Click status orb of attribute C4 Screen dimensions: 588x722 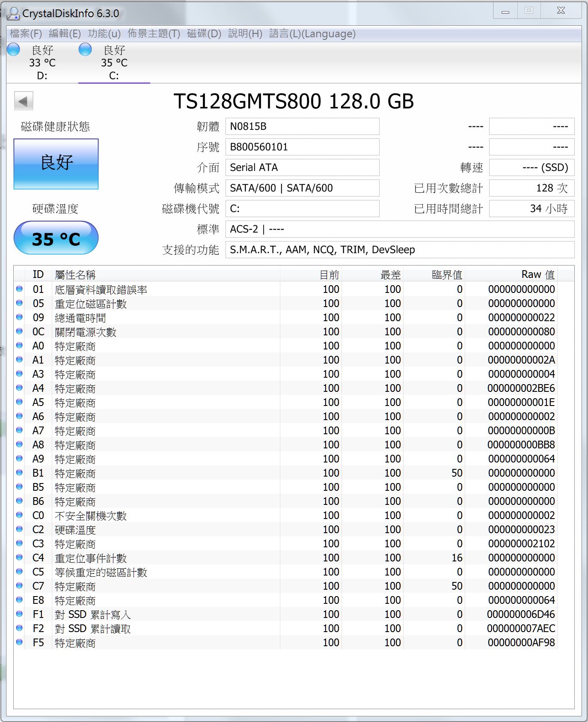point(19,558)
